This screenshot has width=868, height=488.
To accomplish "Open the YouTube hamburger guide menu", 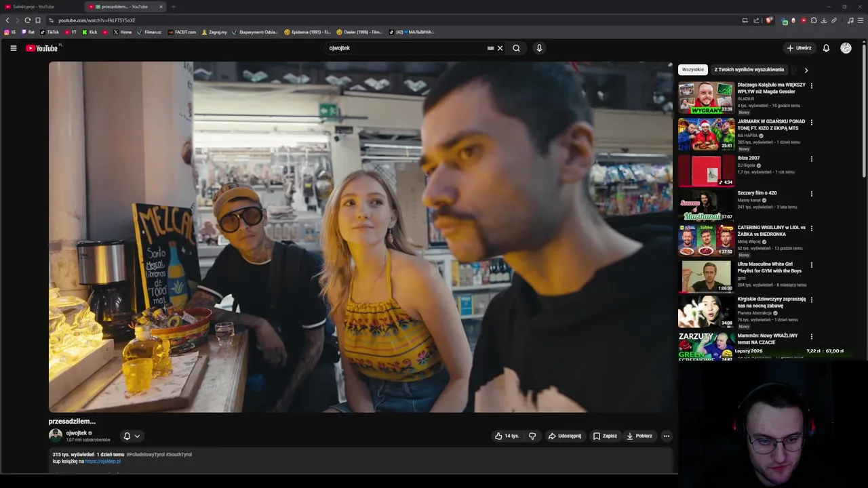I will pos(13,48).
